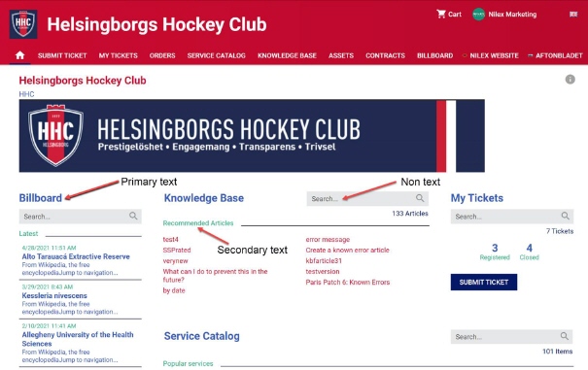Image resolution: width=588 pixels, height=370 pixels.
Task: Click the Home icon in navigation bar
Action: [19, 55]
